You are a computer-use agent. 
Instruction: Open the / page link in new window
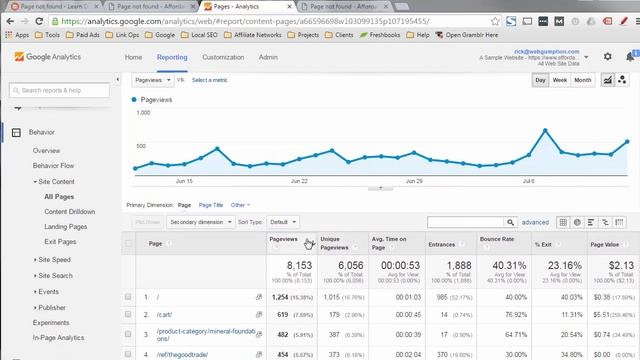pyautogui.click(x=259, y=297)
